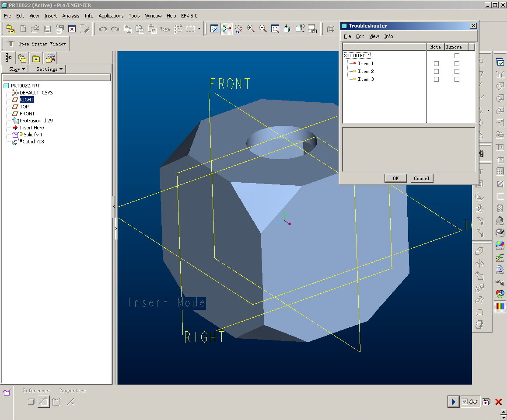Tick the Note checkbox for Item 1
The image size is (507, 420).
pos(436,64)
